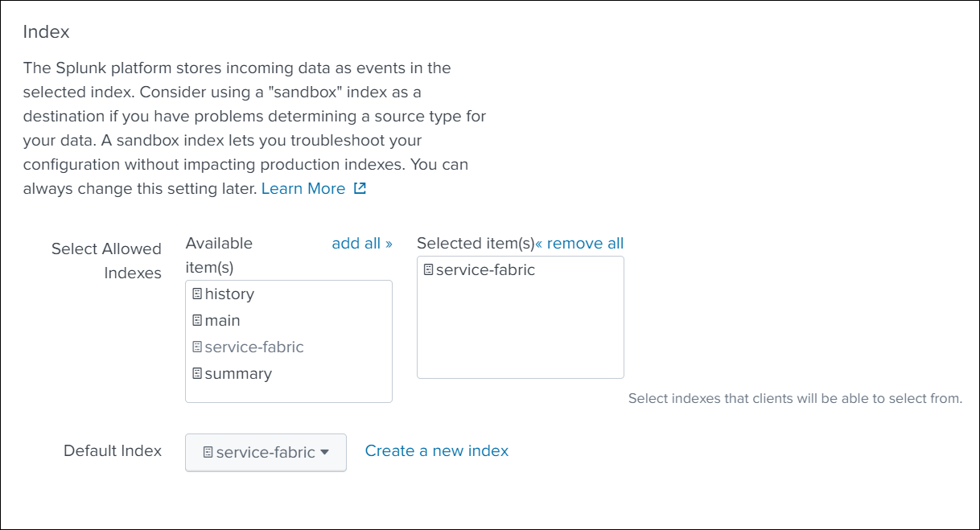The height and width of the screenshot is (530, 980).
Task: Open the Default Index "service-fabric" dropdown
Action: (266, 453)
